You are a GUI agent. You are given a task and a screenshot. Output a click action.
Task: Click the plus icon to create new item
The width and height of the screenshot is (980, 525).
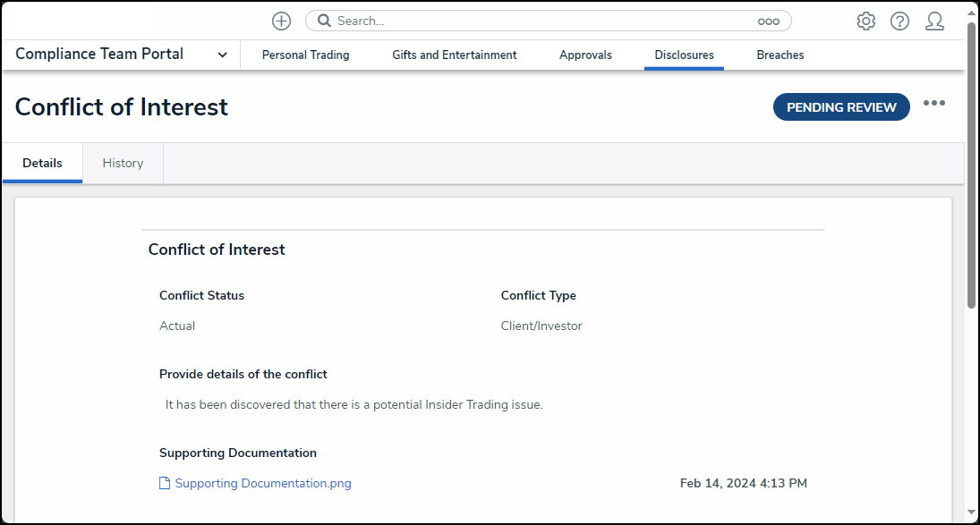pos(281,21)
